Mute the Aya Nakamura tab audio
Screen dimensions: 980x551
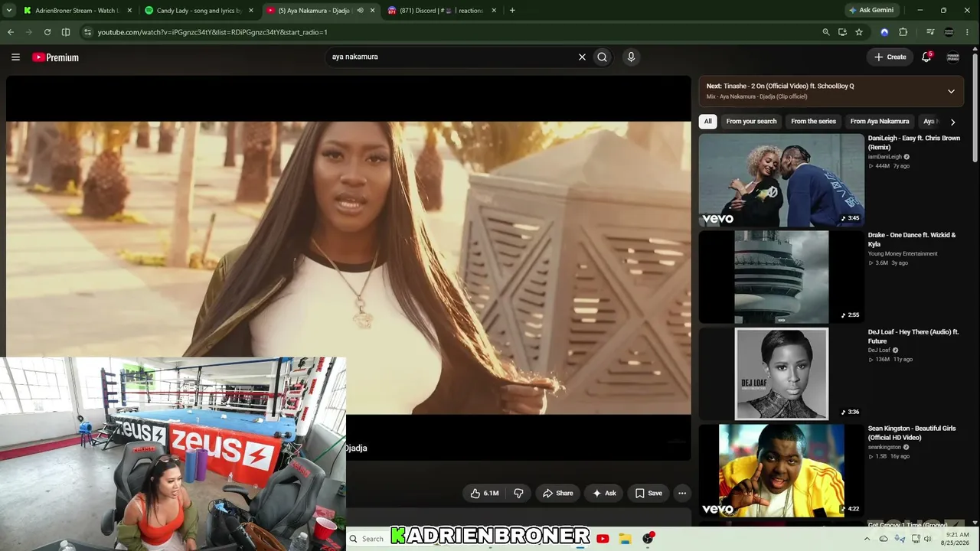pyautogui.click(x=360, y=11)
